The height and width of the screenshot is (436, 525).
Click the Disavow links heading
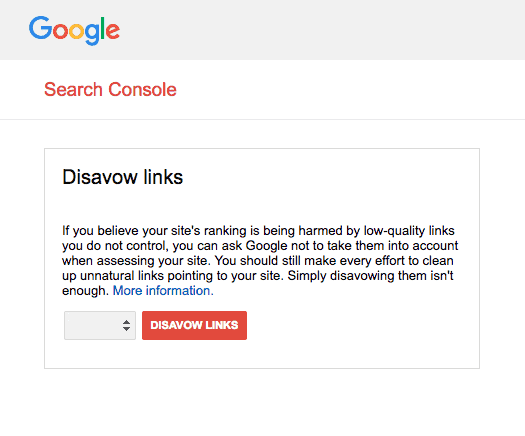123,177
